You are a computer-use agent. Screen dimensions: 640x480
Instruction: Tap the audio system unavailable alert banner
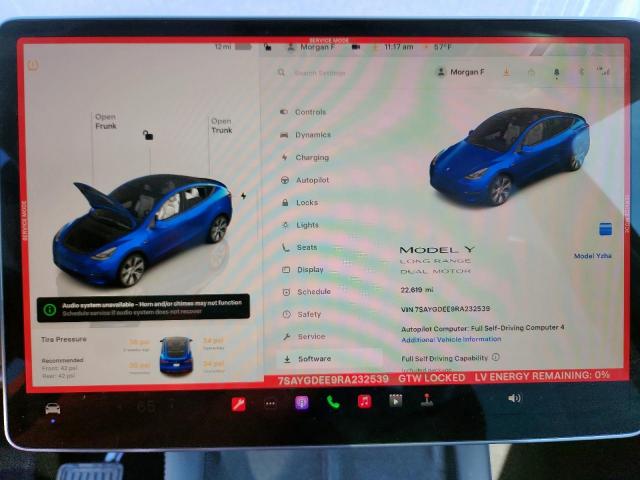[x=143, y=308]
